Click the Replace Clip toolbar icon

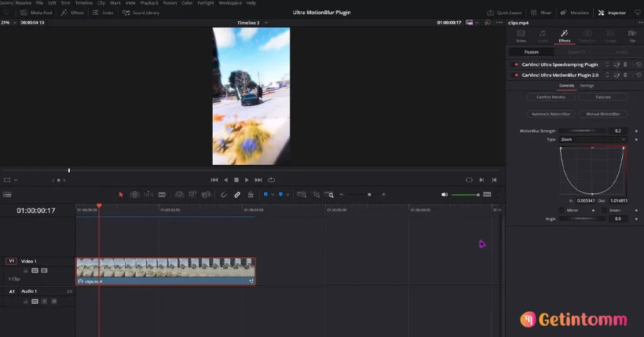(x=206, y=194)
